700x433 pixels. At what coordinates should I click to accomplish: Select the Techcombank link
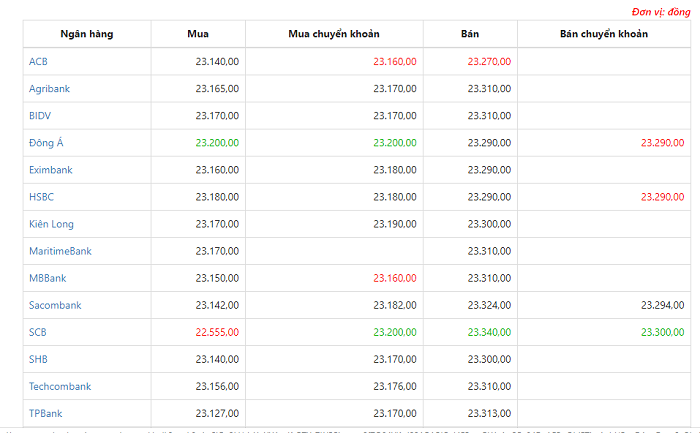(x=60, y=387)
